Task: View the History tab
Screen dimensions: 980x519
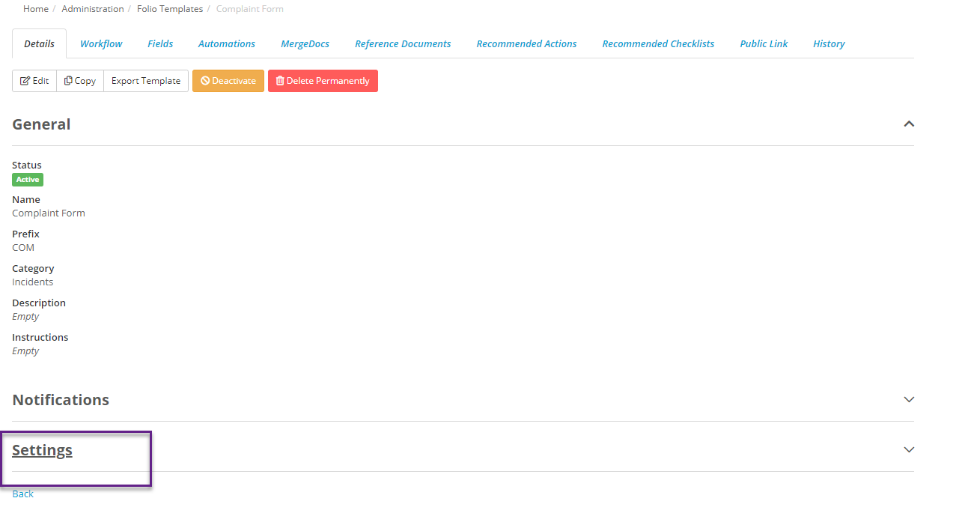Action: (x=829, y=43)
